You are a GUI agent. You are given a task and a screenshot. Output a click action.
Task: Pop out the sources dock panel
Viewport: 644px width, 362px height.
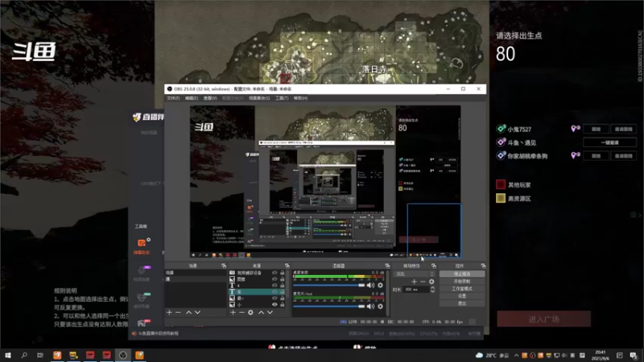tap(287, 266)
